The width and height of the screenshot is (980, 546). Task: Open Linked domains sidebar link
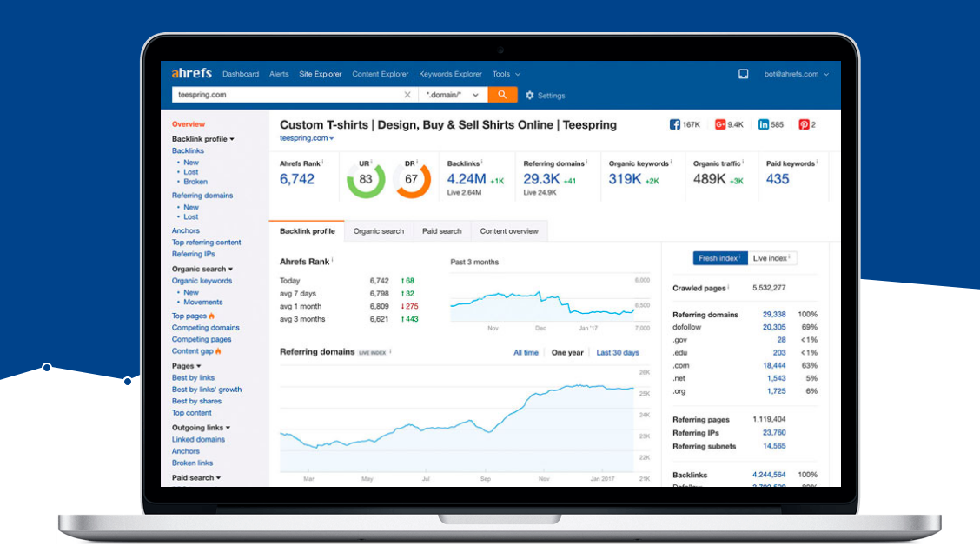[198, 439]
